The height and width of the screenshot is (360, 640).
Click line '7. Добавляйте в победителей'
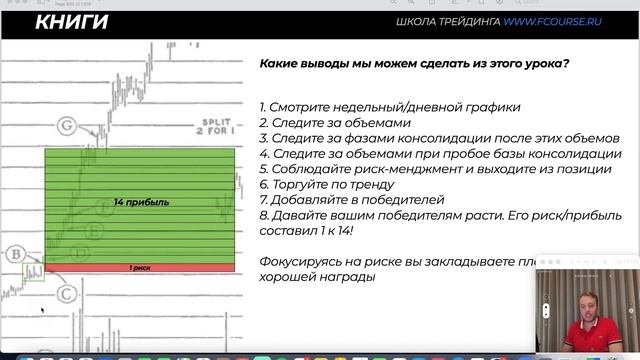[x=352, y=200]
